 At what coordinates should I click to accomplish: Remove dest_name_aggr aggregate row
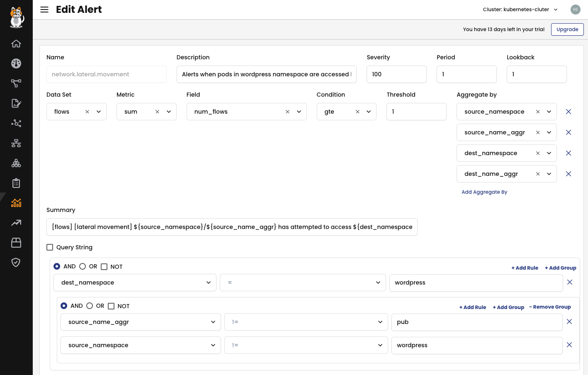[x=569, y=174]
